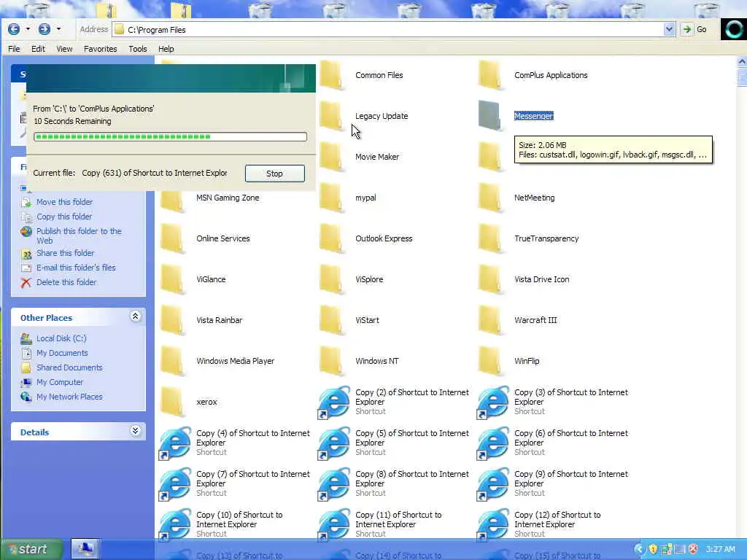This screenshot has height=560, width=747.
Task: Select the Outlook Express folder icon
Action: point(332,238)
